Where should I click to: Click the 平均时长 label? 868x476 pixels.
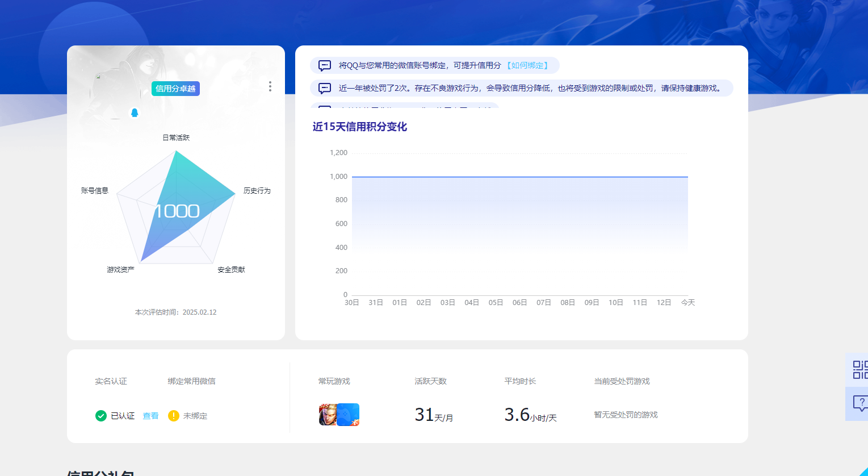521,381
